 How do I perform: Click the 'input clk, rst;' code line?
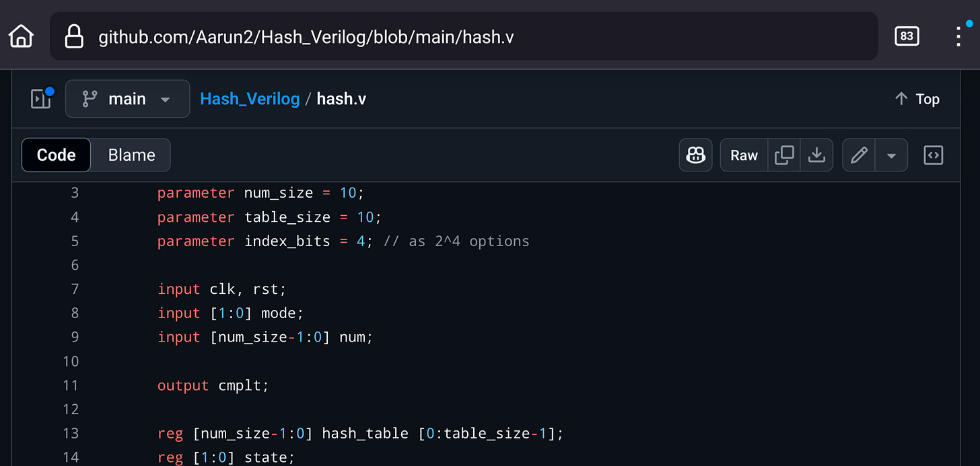coord(222,289)
